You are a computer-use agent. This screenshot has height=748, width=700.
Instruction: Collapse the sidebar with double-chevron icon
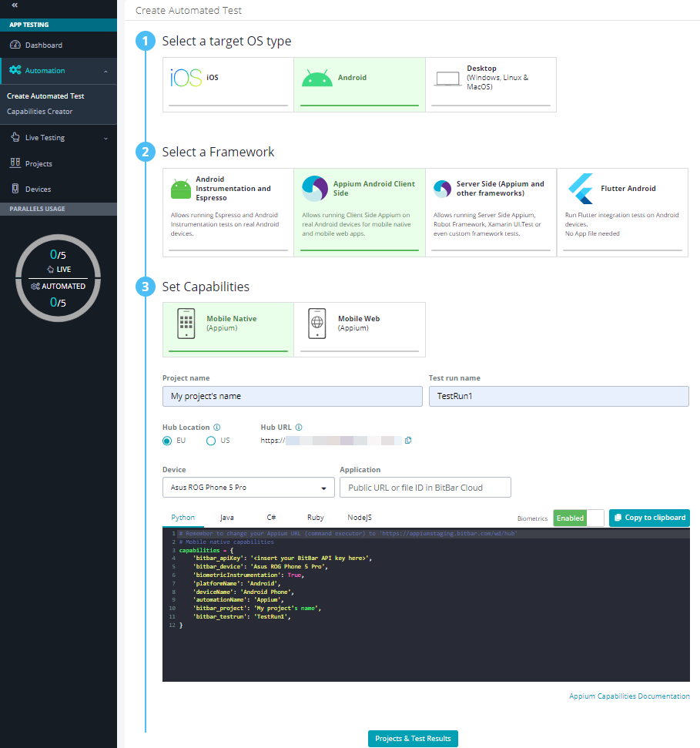15,5
